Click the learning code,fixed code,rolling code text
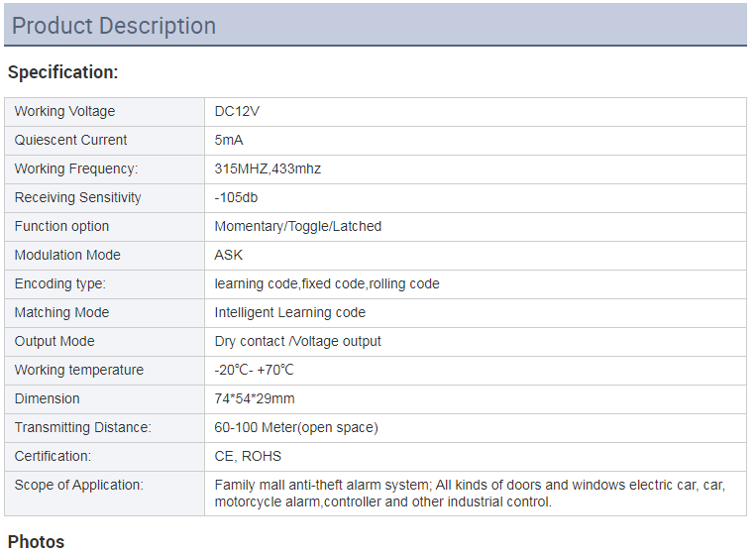The image size is (756, 555). [327, 283]
